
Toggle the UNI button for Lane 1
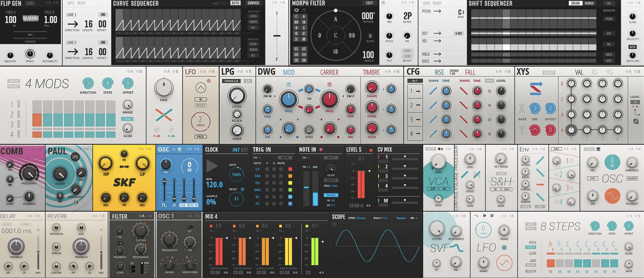click(103, 15)
